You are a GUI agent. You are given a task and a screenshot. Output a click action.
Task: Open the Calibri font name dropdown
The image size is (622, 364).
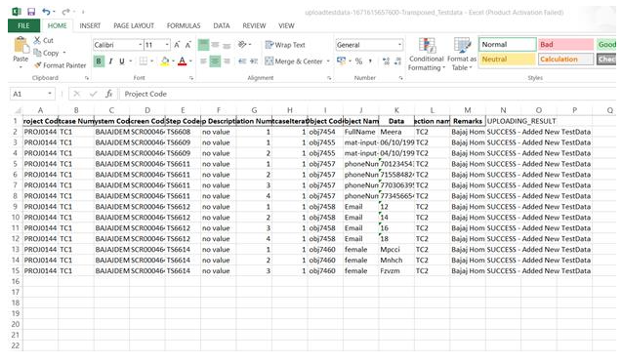(x=140, y=45)
